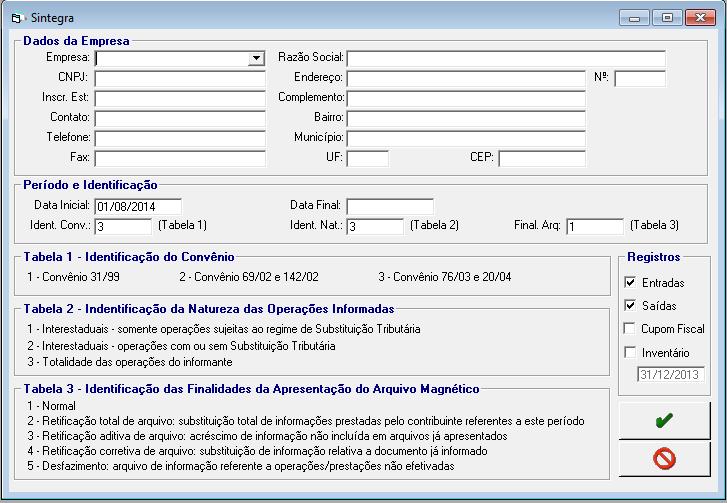727x503 pixels.
Task: Enable the Inventário checkbox
Action: coord(630,352)
